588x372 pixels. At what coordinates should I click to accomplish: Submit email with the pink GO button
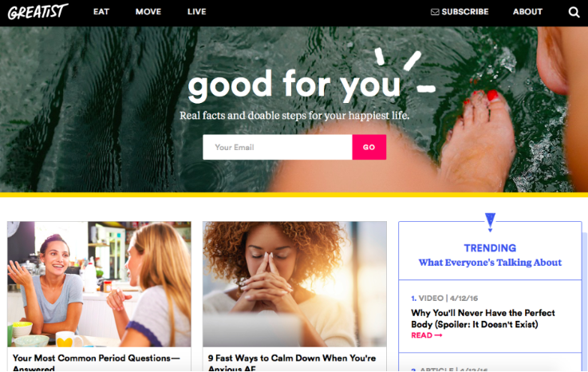click(x=369, y=147)
